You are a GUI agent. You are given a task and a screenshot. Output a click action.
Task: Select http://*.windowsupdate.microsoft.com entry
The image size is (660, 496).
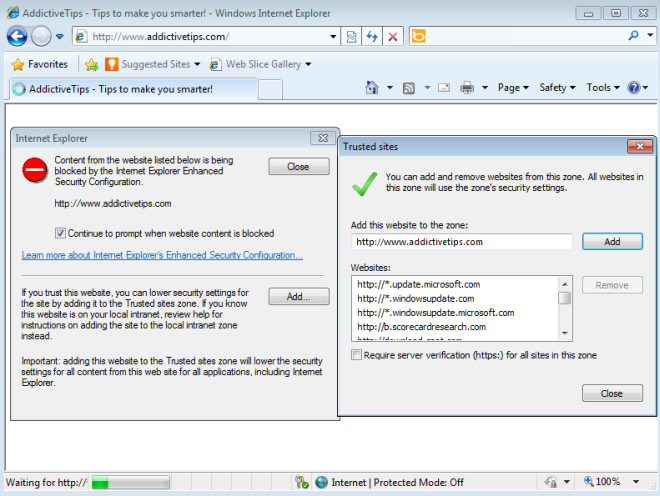click(455, 313)
